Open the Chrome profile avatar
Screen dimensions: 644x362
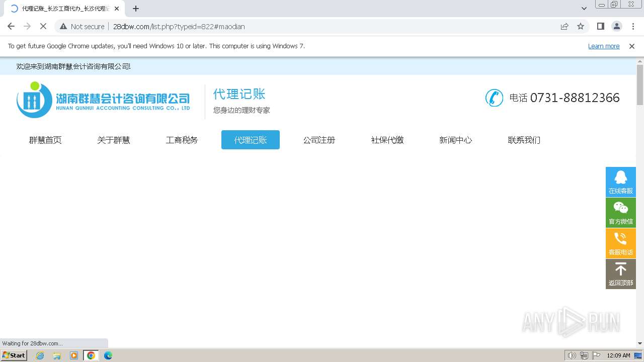tap(616, 26)
